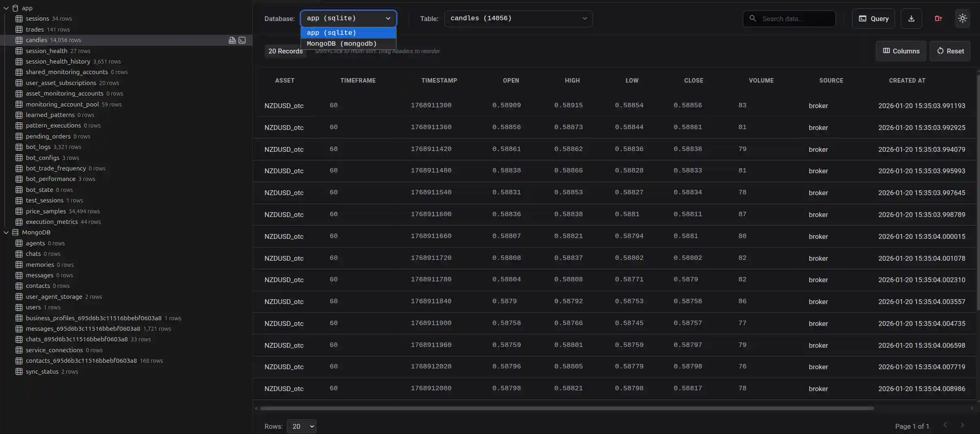Click the PDF export icon on candles row
Viewport: 980px width, 434px height.
tap(232, 40)
